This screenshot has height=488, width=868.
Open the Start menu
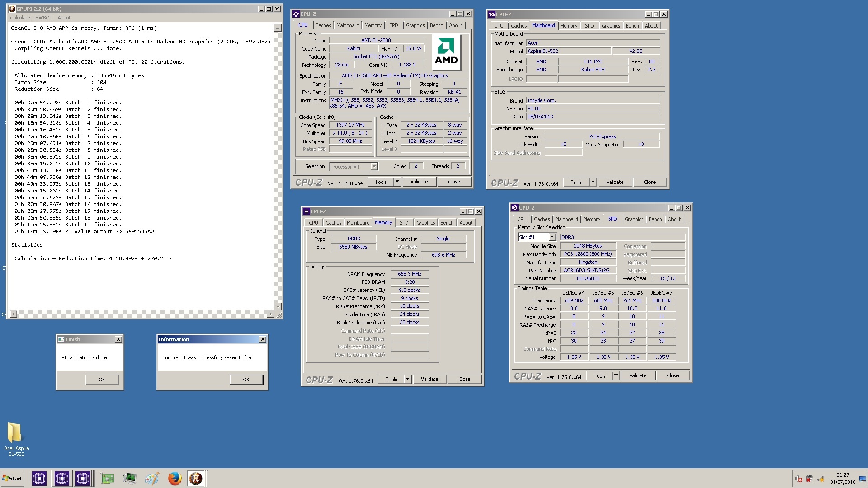point(13,479)
